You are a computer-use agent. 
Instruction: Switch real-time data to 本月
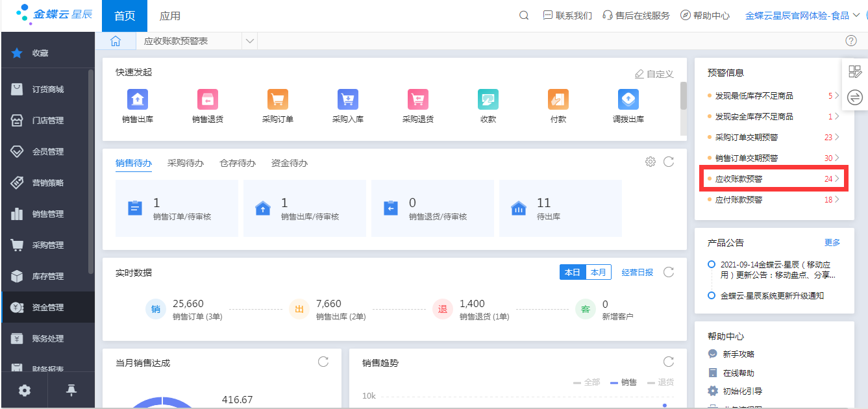[599, 273]
